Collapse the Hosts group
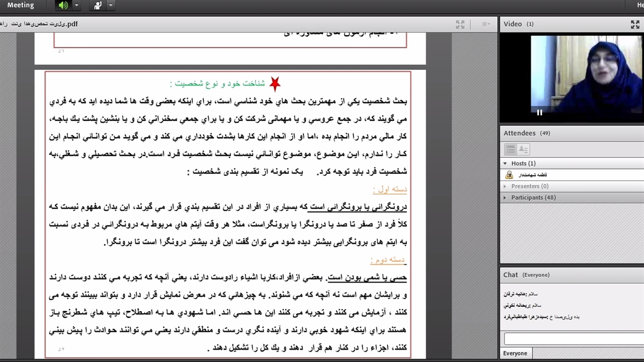The height and width of the screenshot is (362, 644). [x=505, y=163]
